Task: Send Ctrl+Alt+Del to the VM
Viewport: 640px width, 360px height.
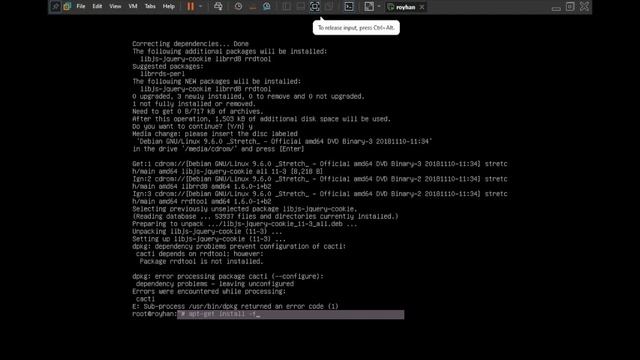Action: coord(218,7)
